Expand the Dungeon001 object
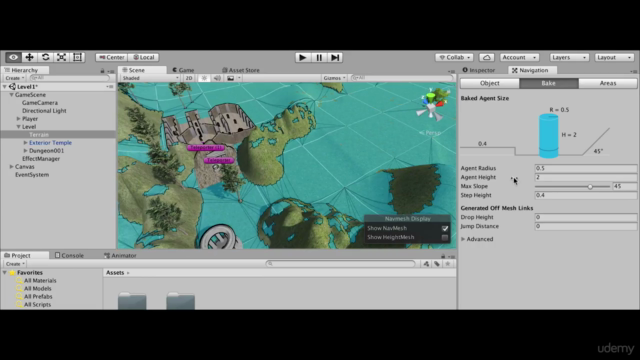The height and width of the screenshot is (360, 640). pyautogui.click(x=25, y=151)
